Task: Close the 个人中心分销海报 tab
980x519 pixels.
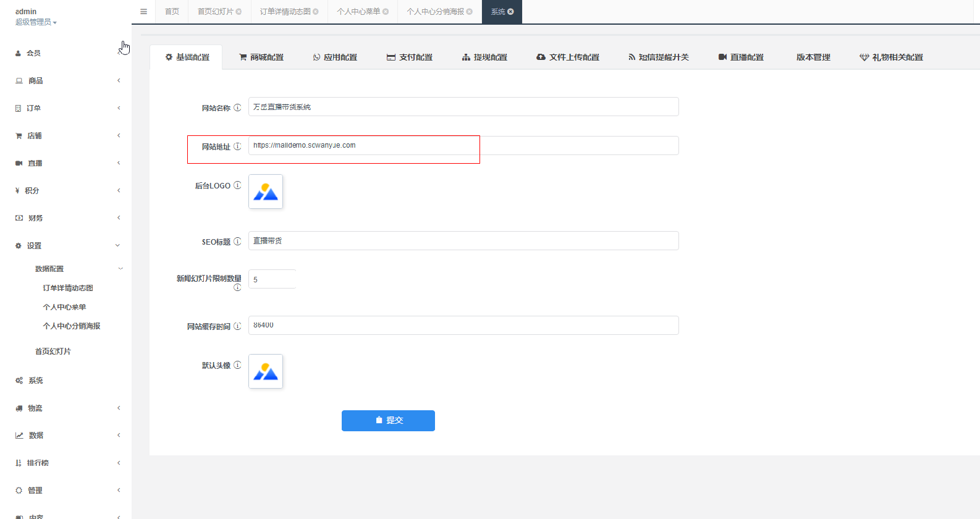Action: point(470,12)
